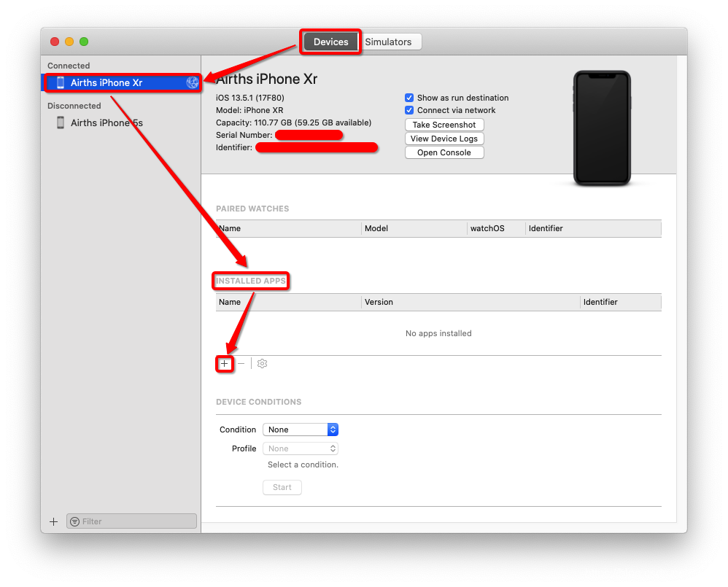728x587 pixels.
Task: Open the gear menu under Installed Apps
Action: 263,363
